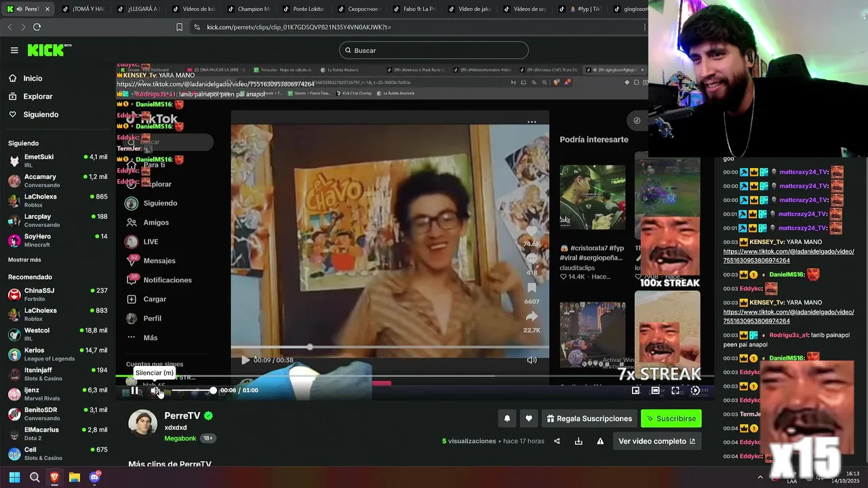Image resolution: width=868 pixels, height=488 pixels.
Task: Reload the page with the refresh icon
Action: pyautogui.click(x=37, y=27)
